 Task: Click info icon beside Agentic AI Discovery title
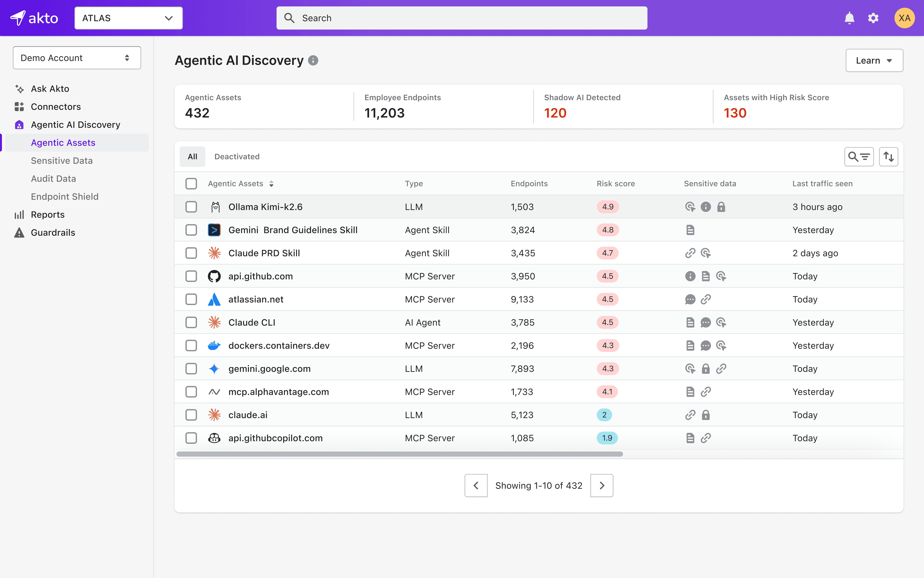pos(313,60)
